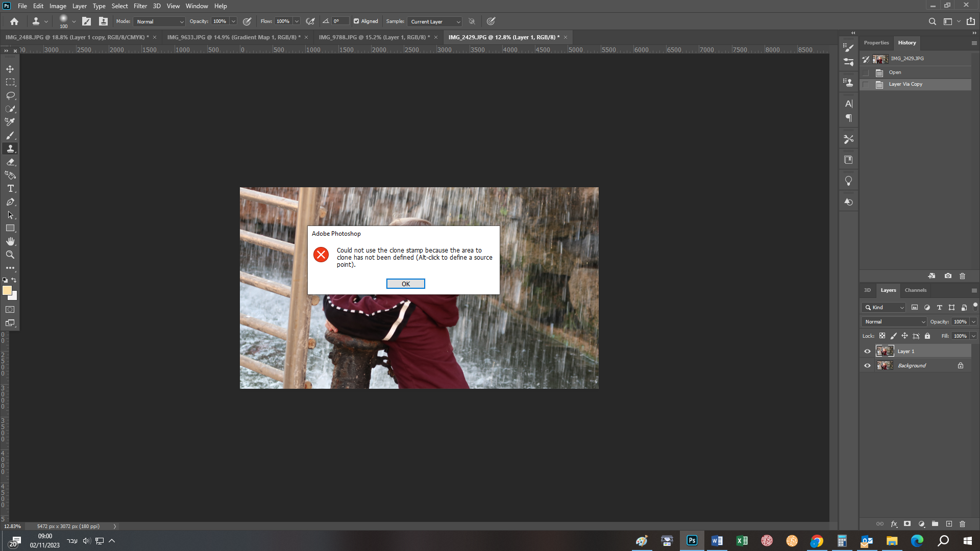Hide the Background layer eye
980x551 pixels.
click(x=867, y=366)
